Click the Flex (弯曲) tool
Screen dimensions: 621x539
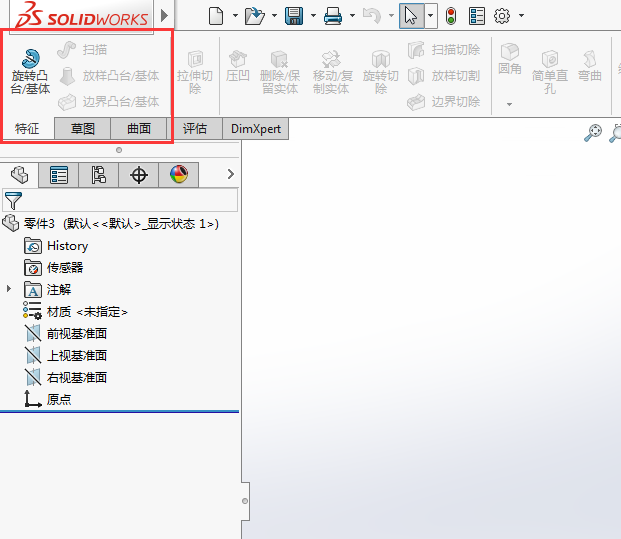tap(590, 66)
